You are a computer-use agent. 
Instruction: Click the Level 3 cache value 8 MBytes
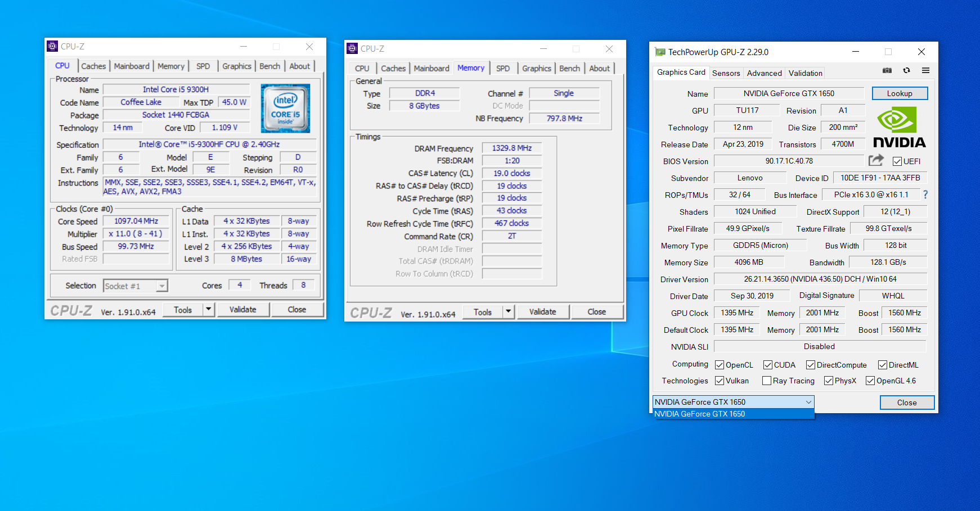tap(246, 259)
